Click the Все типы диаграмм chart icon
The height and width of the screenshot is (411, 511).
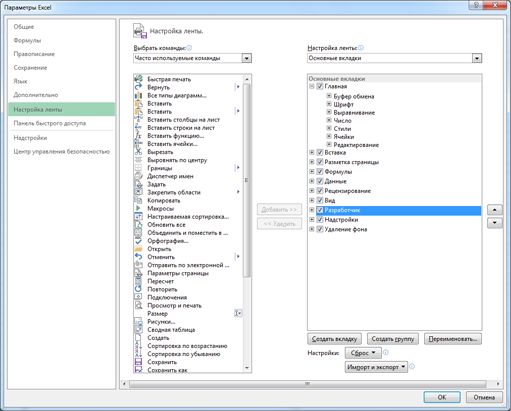pos(138,95)
